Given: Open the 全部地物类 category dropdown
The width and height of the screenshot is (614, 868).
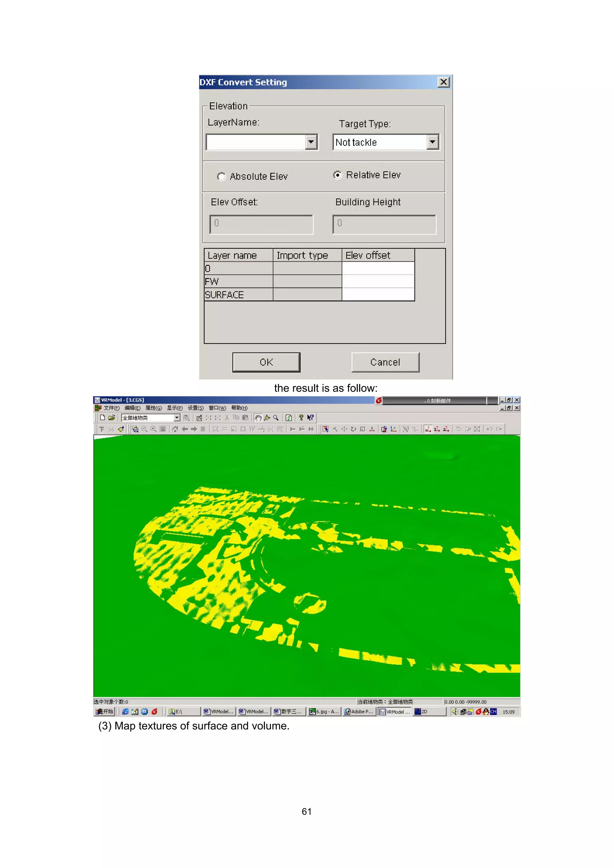Looking at the screenshot, I should 177,418.
